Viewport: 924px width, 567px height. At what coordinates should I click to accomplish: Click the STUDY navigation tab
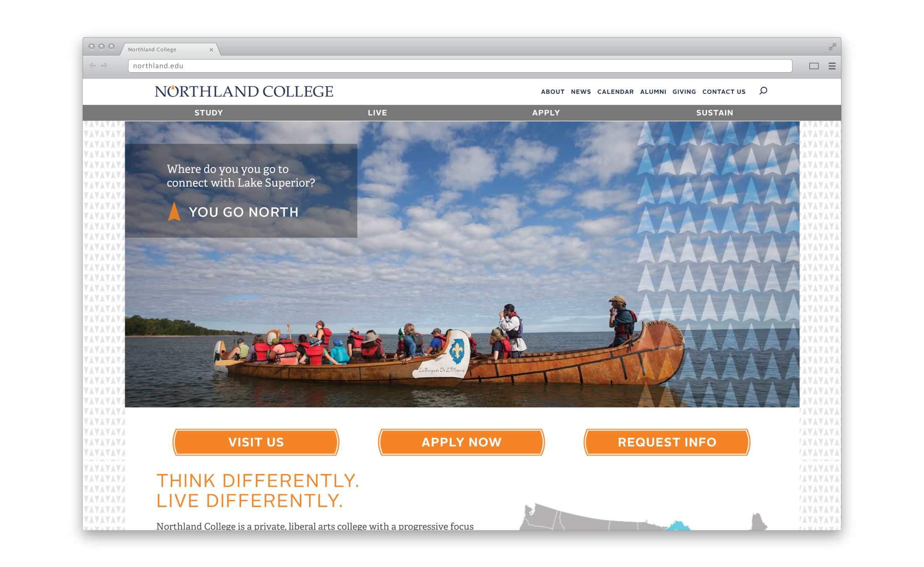pyautogui.click(x=209, y=112)
